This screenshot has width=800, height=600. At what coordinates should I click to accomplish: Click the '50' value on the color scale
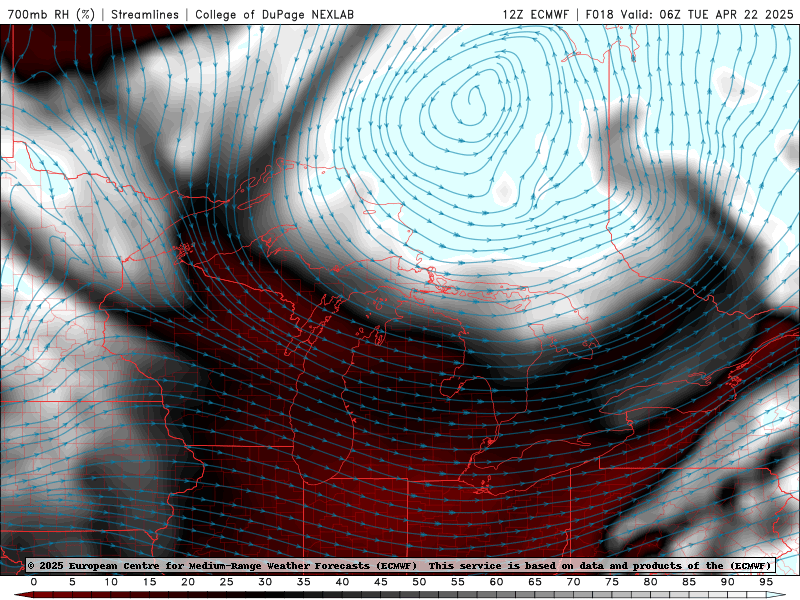[419, 582]
